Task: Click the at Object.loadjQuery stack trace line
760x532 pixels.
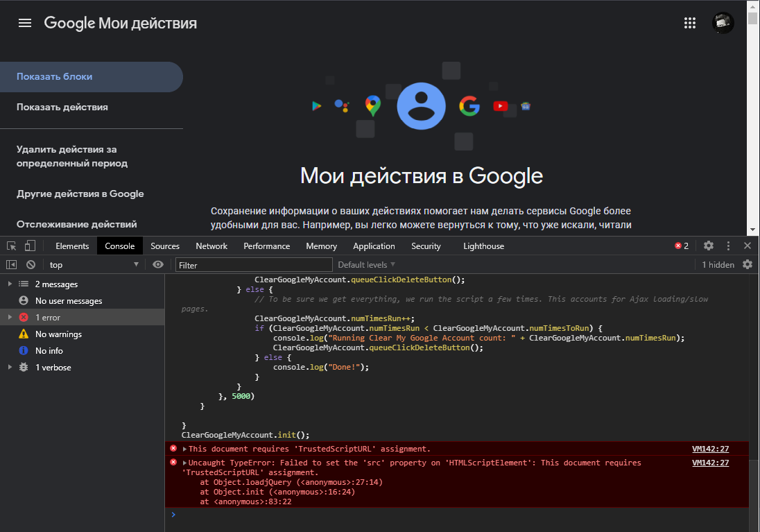Action: point(291,482)
